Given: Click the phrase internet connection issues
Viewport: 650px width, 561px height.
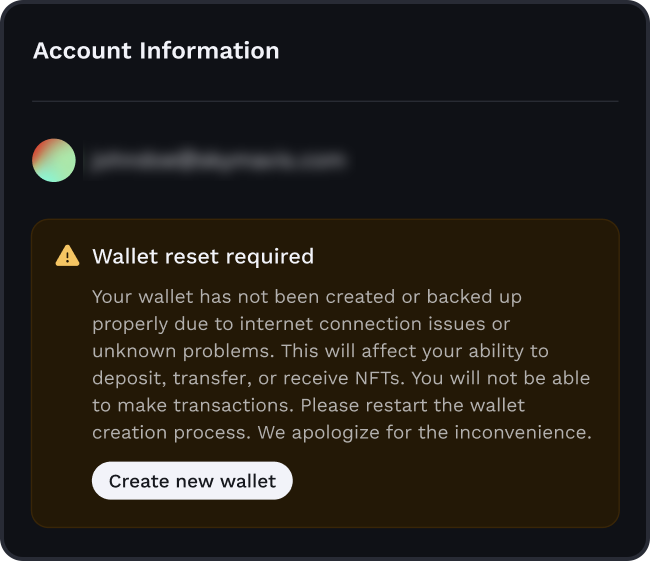Looking at the screenshot, I should (393, 324).
